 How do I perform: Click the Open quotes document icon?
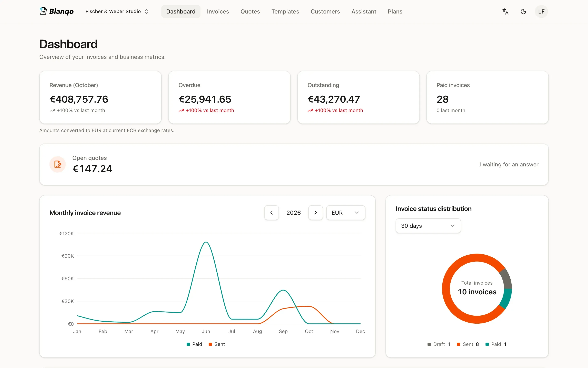(58, 165)
